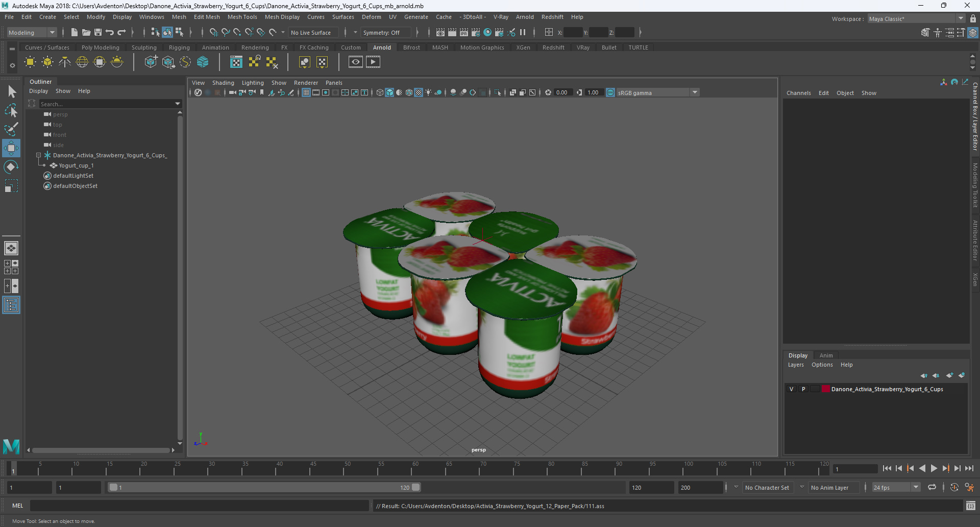Redo the last action
Viewport: 980px width, 527px height.
[121, 32]
